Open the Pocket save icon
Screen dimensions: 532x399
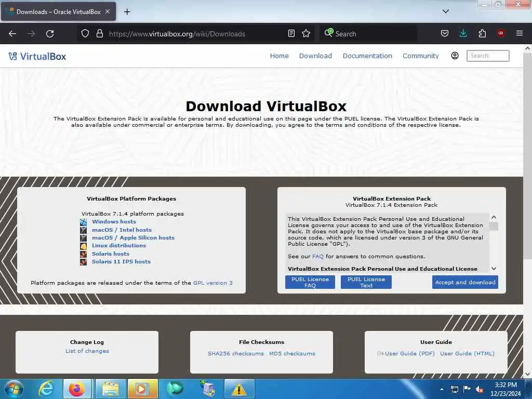tap(445, 33)
